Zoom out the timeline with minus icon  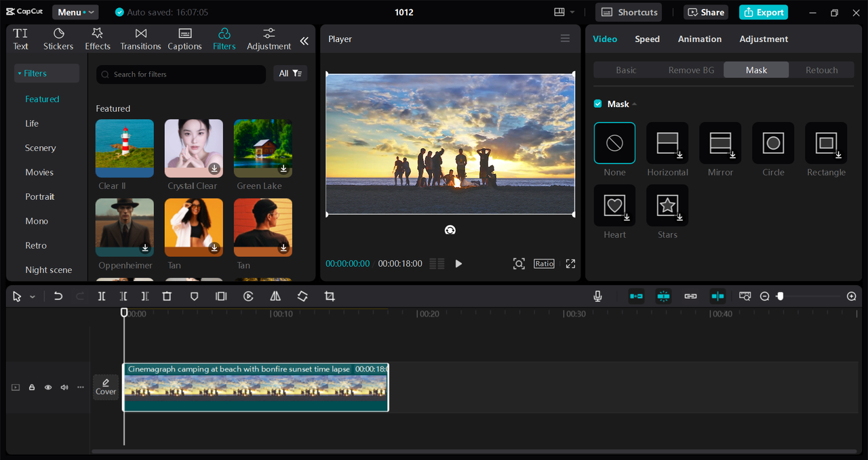pyautogui.click(x=765, y=296)
